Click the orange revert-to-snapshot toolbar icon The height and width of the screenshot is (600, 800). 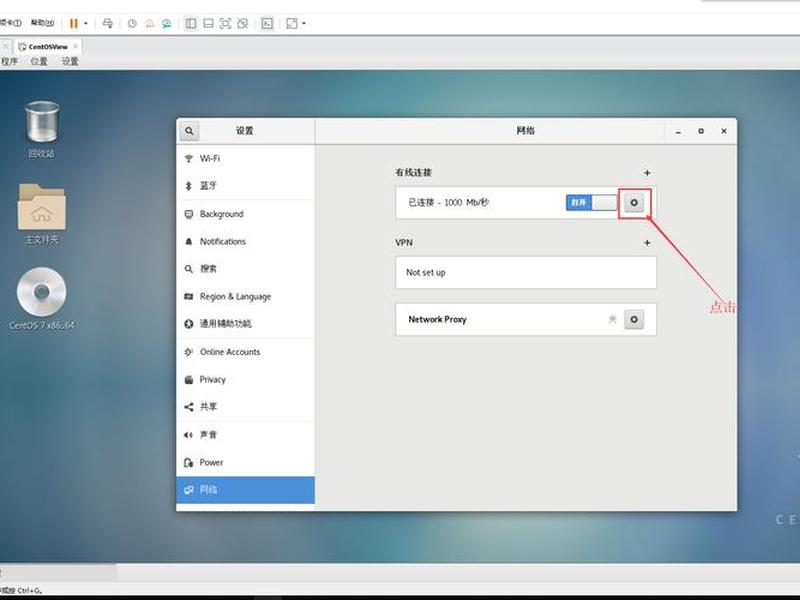click(149, 23)
